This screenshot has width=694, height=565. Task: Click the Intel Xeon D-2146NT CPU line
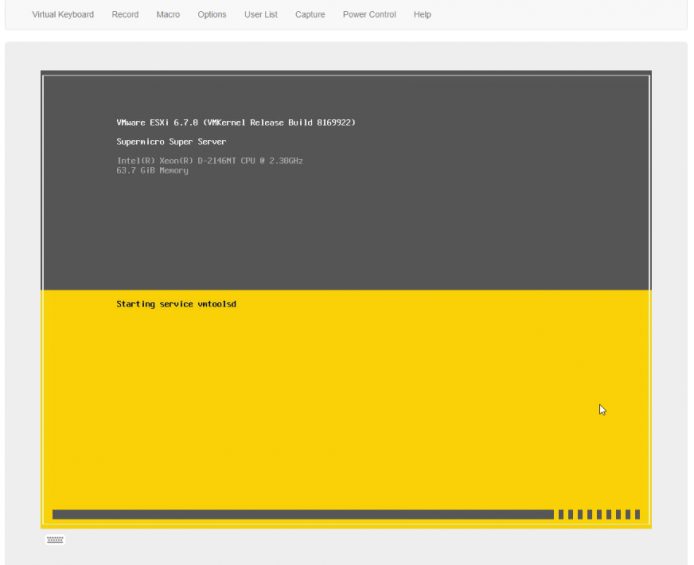(x=210, y=161)
